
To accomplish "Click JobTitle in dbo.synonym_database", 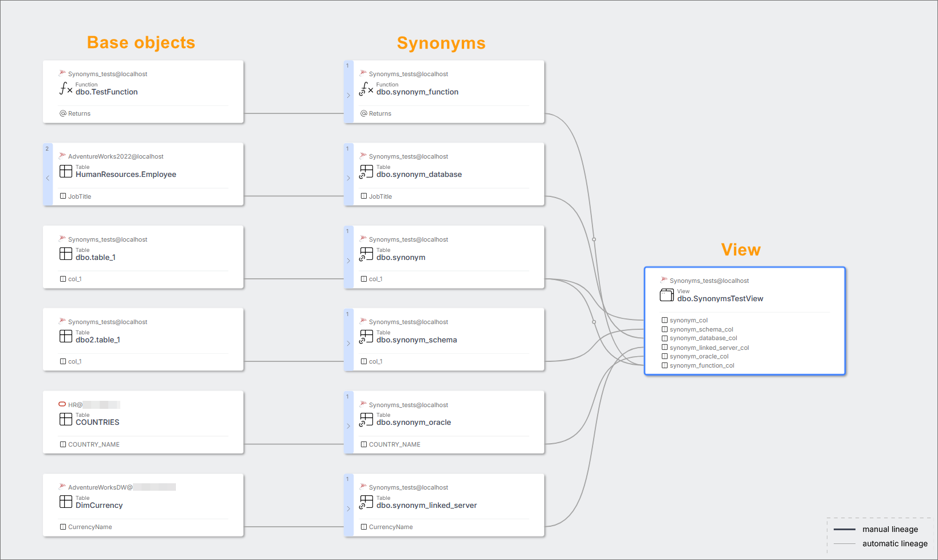I will pyautogui.click(x=380, y=196).
